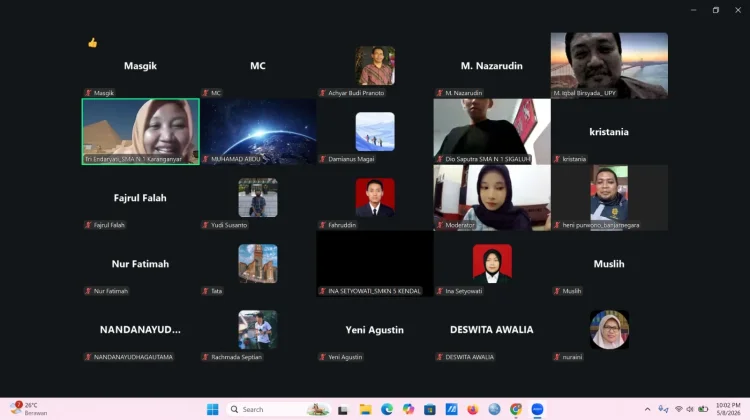Viewport: 750px width, 420px height.
Task: Click Achyar Budi Pranoto's profile picture
Action: click(x=375, y=66)
